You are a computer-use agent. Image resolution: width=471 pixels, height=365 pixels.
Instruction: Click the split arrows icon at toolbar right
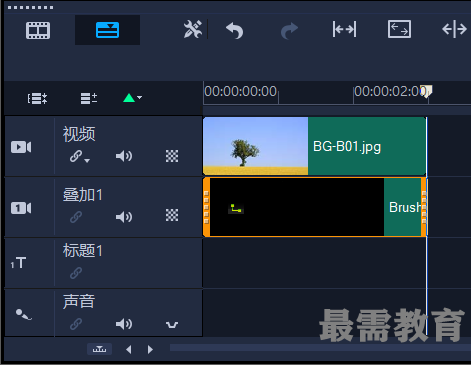[454, 29]
